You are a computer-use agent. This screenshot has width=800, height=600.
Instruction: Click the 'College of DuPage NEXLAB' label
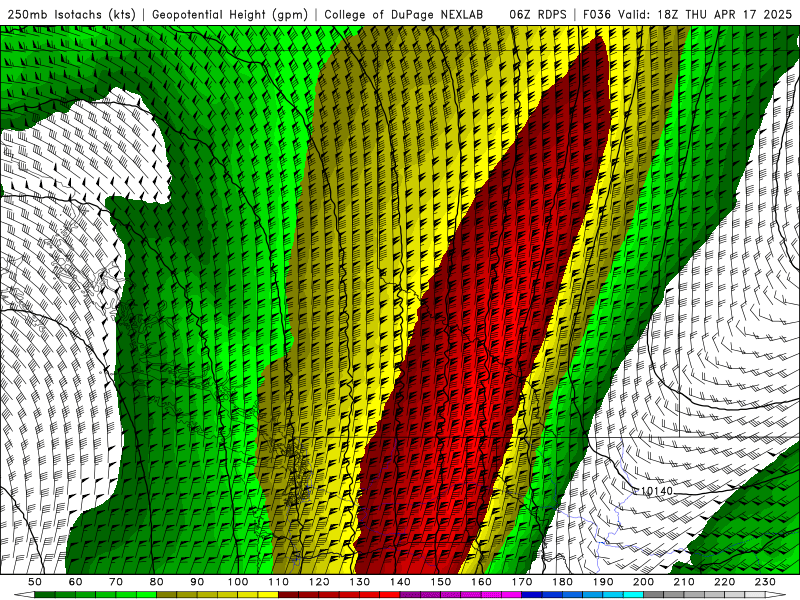pos(404,14)
